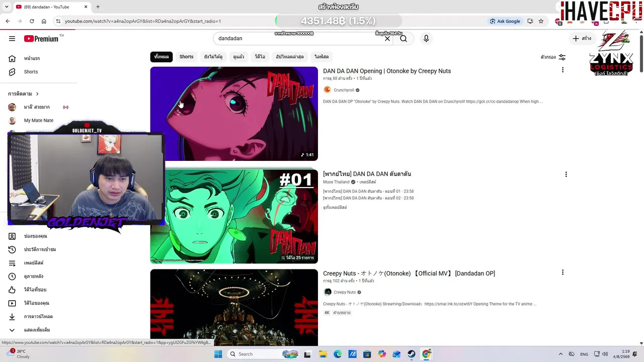Open วิดีโอของคุณ in the sidebar
Screen dimensions: 644x362
tap(36, 303)
